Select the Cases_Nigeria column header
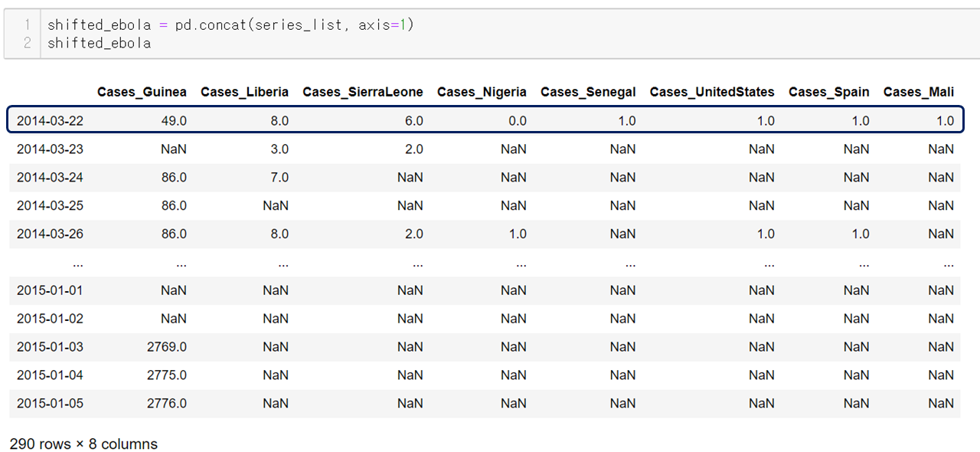 [x=482, y=92]
